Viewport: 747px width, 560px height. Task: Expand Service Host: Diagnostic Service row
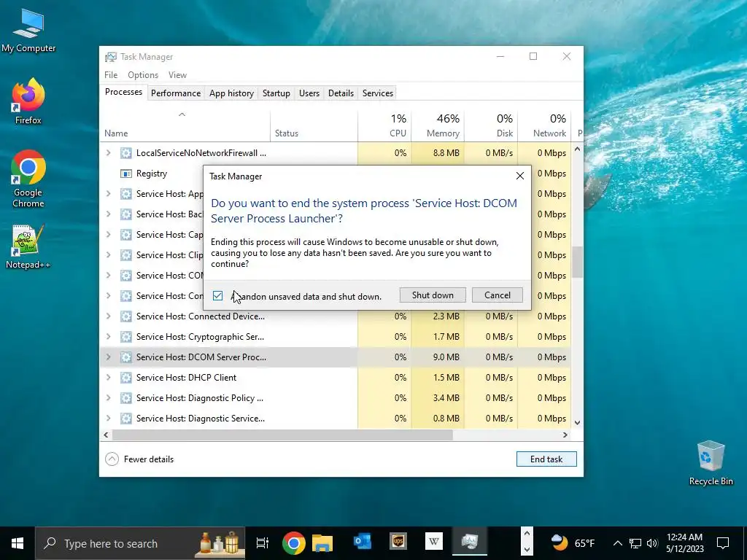point(109,419)
